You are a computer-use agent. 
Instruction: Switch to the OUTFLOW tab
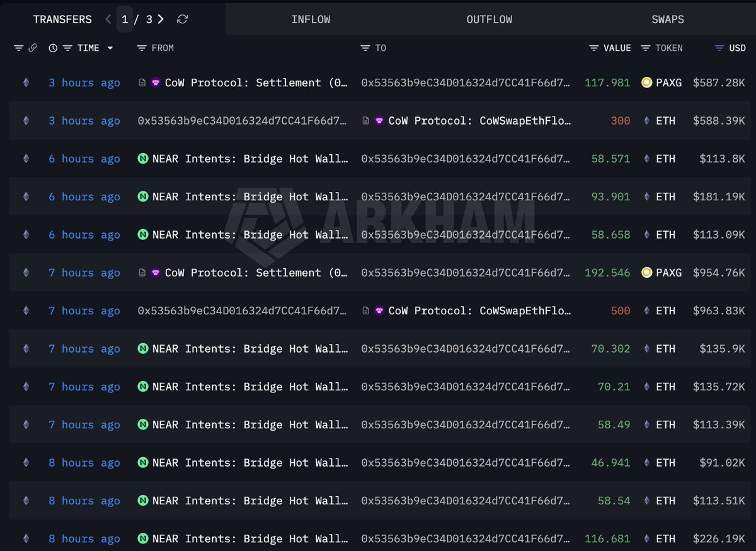point(490,20)
